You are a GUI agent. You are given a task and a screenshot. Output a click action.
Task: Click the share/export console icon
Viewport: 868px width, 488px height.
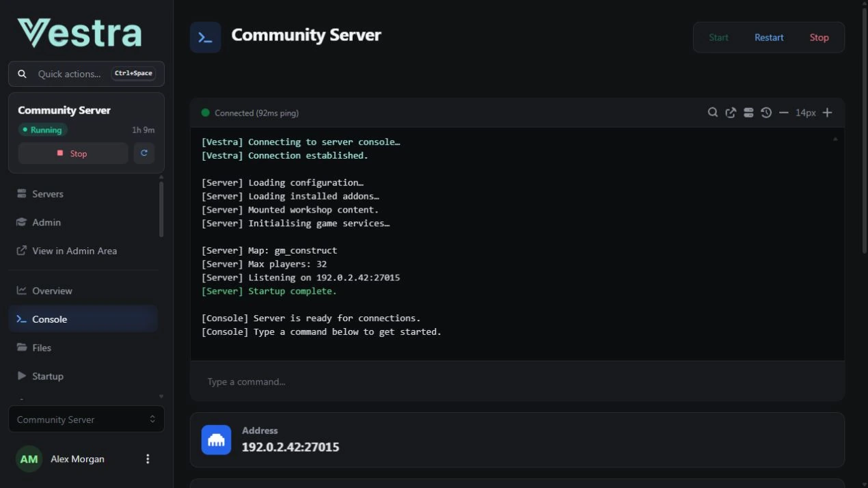tap(731, 113)
